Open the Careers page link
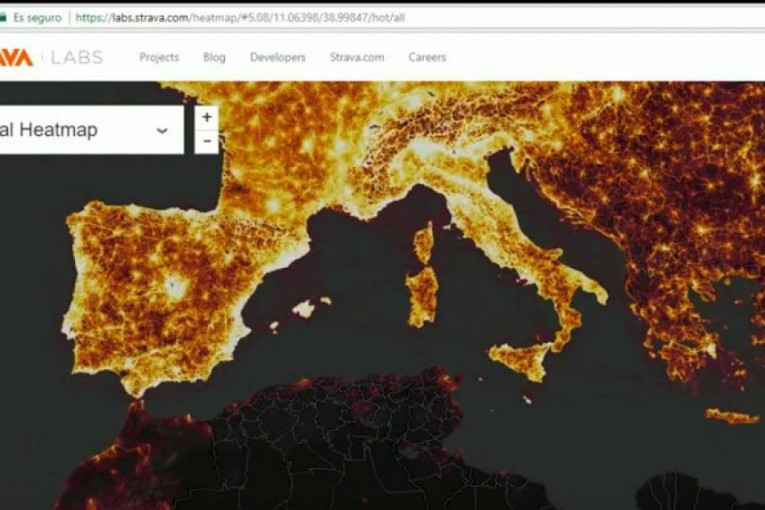 coord(427,57)
